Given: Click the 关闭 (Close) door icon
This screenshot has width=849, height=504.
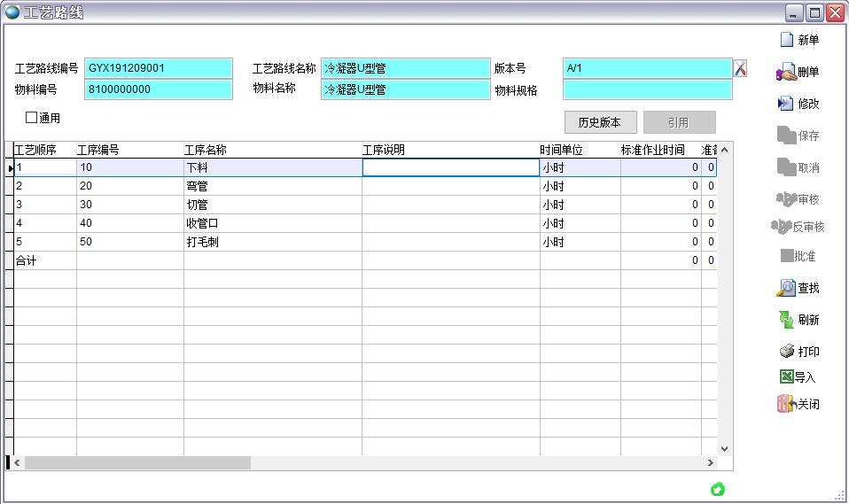Looking at the screenshot, I should [x=786, y=404].
